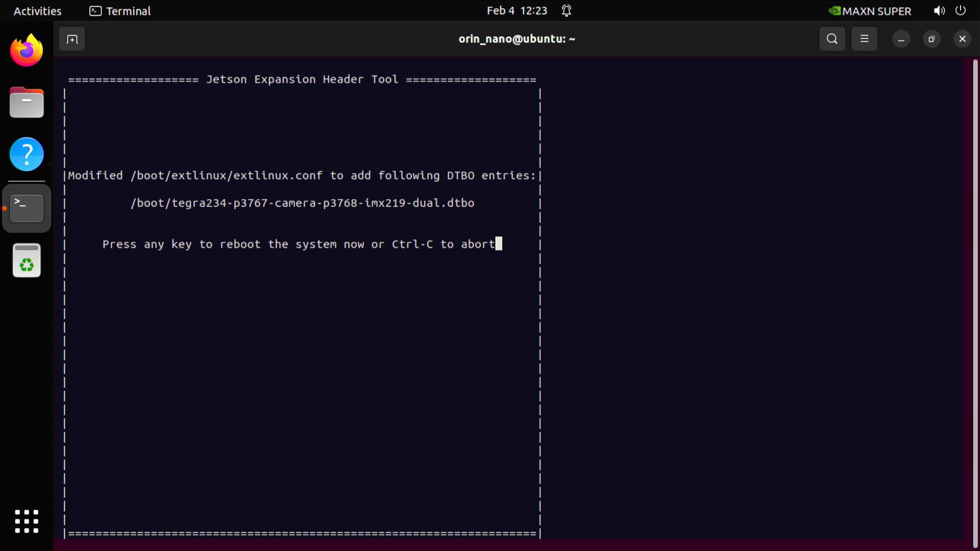Click the notification bell icon
This screenshot has height=551, width=980.
point(567,10)
